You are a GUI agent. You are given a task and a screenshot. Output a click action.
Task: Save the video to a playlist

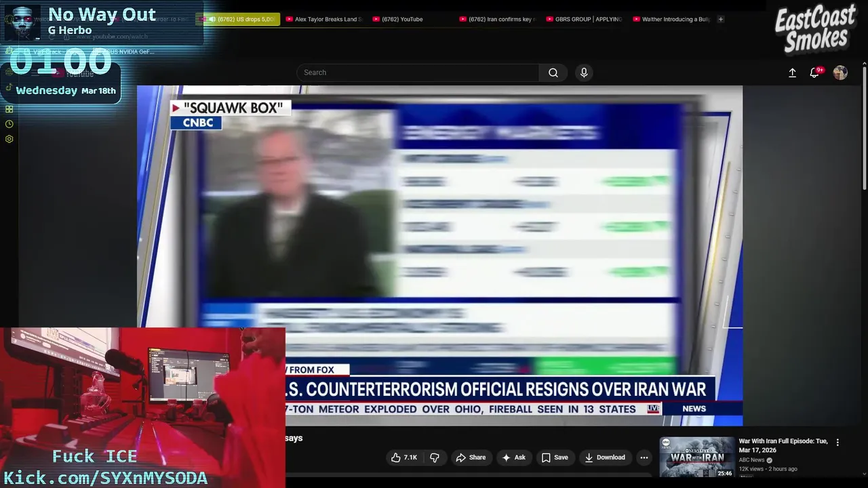pyautogui.click(x=554, y=457)
